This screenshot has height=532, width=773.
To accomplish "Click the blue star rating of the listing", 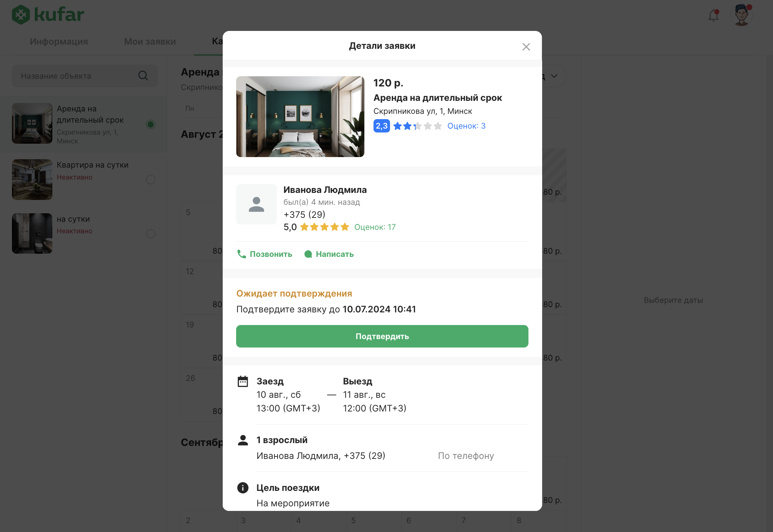I will pos(417,126).
